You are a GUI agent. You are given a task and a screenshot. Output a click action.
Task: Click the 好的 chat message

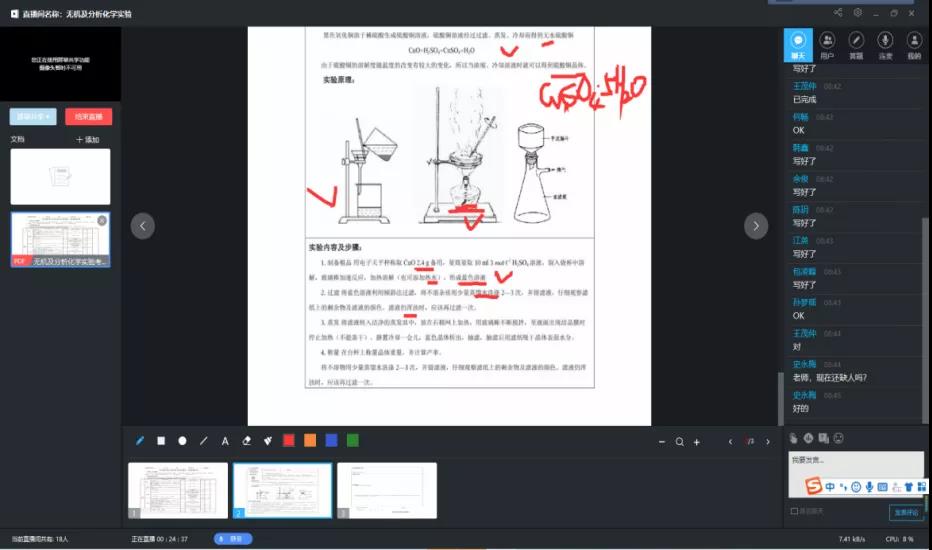[x=801, y=408]
